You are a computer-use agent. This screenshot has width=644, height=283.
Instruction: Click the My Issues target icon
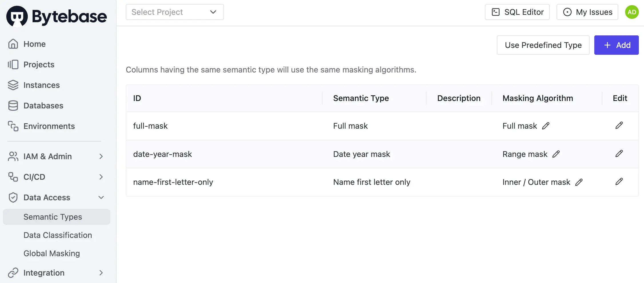point(567,12)
